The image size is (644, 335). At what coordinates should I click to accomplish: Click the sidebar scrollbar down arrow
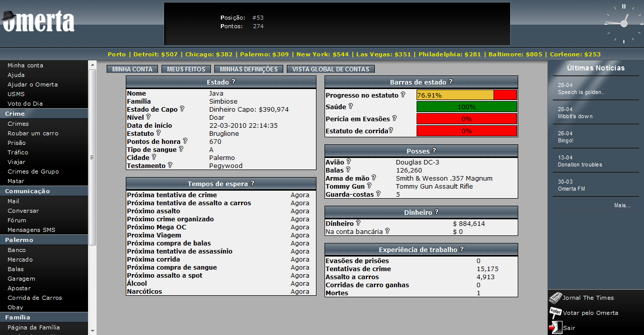pos(92,330)
